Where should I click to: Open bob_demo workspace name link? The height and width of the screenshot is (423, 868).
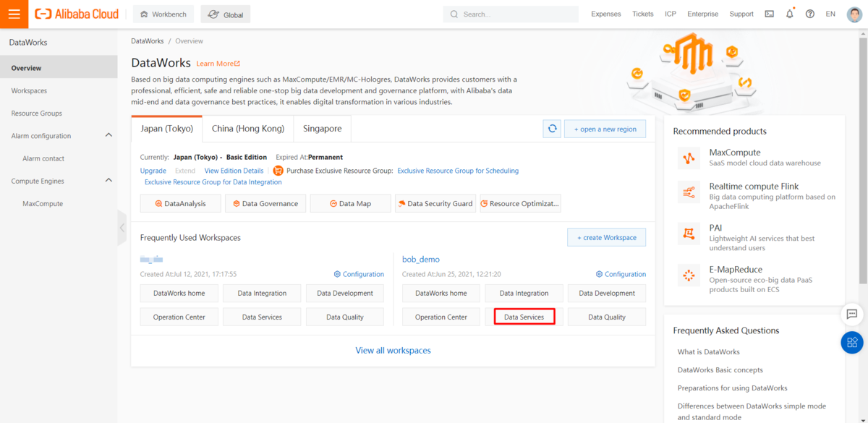click(x=421, y=259)
